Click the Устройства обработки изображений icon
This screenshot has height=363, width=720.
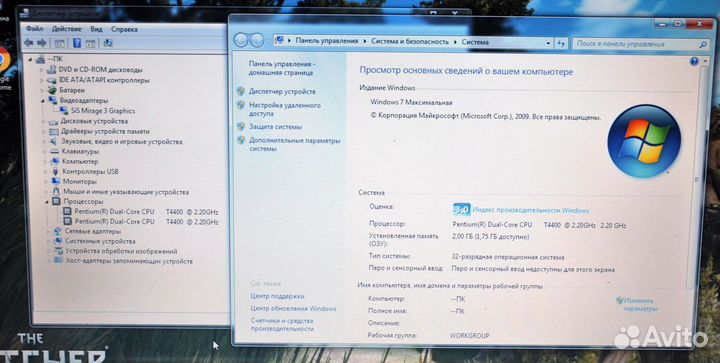pos(58,251)
